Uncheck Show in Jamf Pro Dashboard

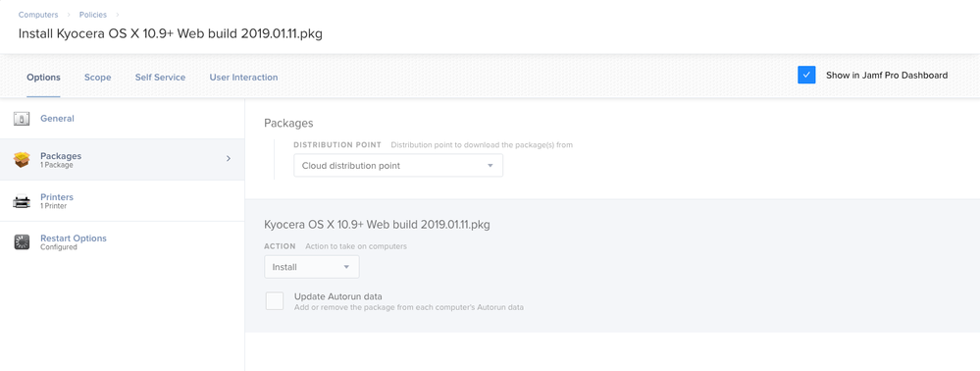click(806, 75)
